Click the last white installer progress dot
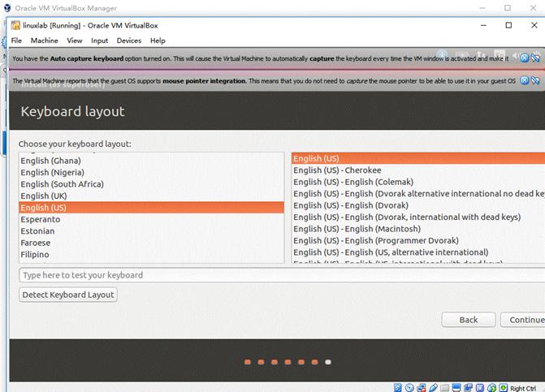Screen dimensions: 545x392 (328, 362)
